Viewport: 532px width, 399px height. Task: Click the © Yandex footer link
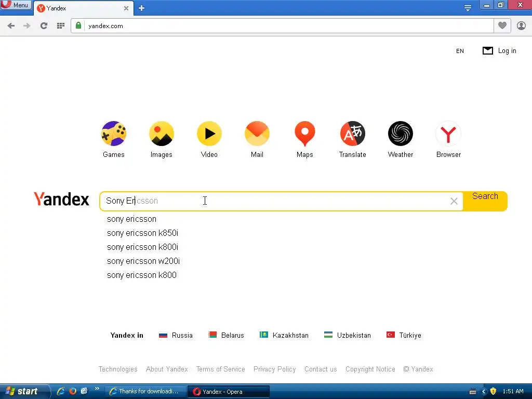(x=418, y=369)
